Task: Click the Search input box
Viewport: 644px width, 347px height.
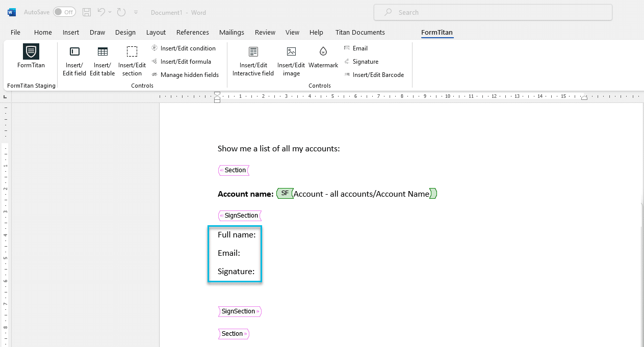Action: 493,12
